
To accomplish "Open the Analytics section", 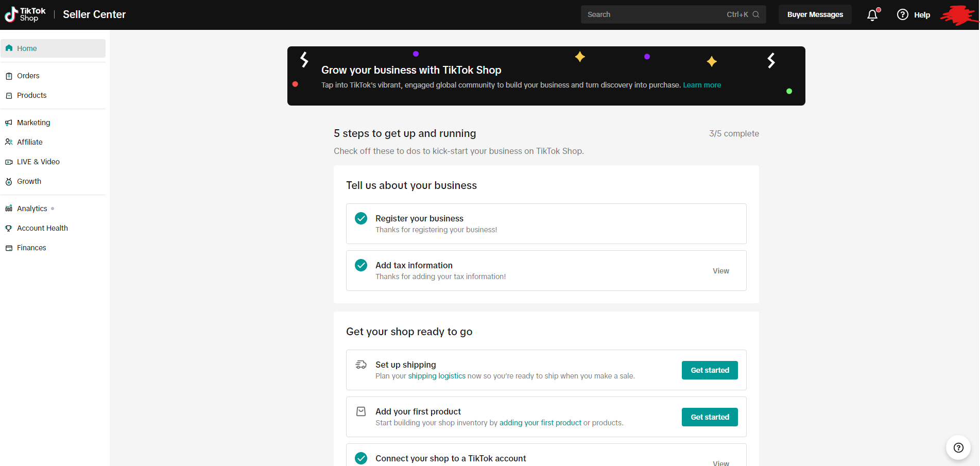I will click(x=53, y=209).
